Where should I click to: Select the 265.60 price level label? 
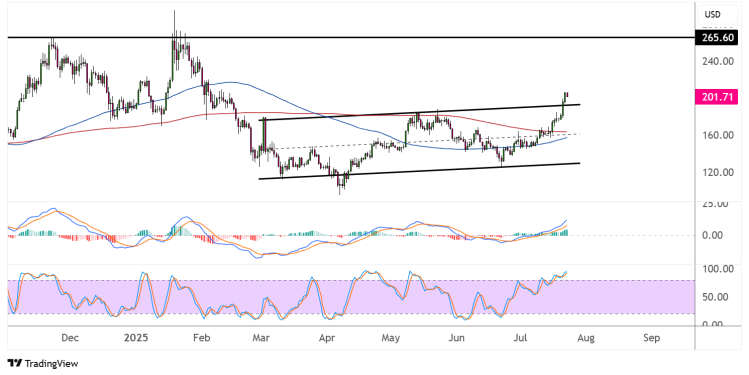pyautogui.click(x=718, y=37)
